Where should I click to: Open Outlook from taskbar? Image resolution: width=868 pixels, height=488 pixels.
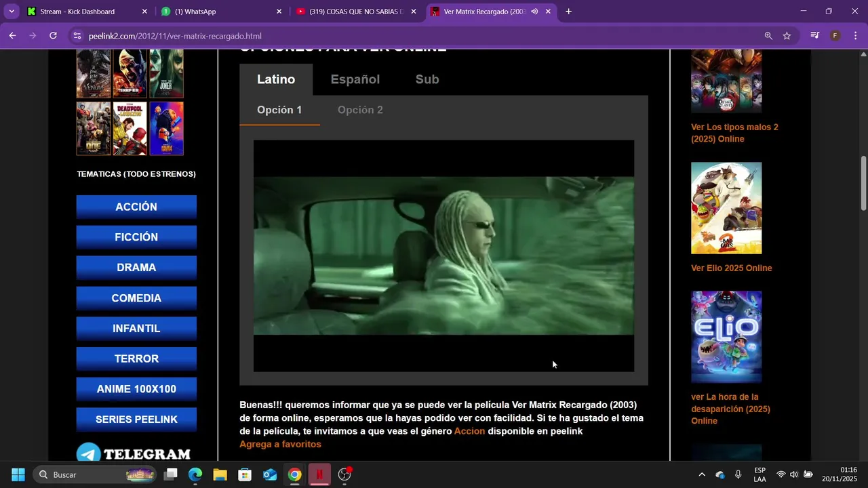[270, 474]
